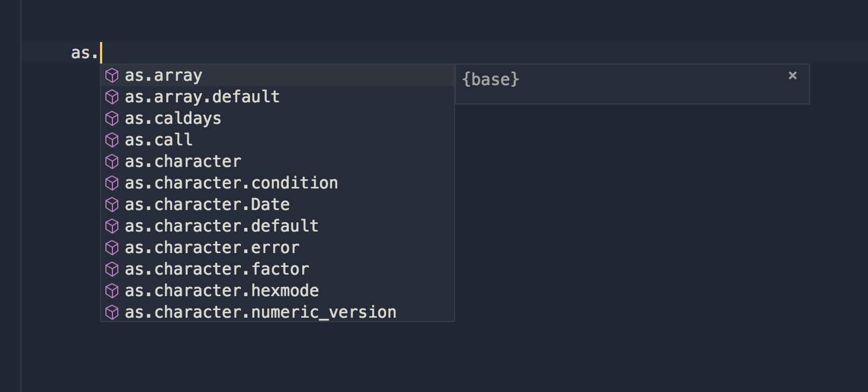Click the package icon next to as.character.condition
The image size is (868, 392).
pos(112,183)
